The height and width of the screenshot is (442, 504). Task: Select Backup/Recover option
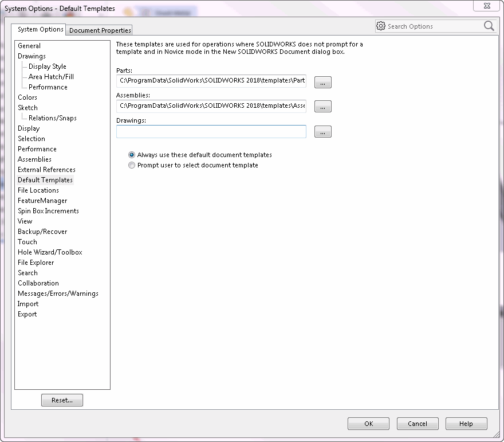point(42,231)
